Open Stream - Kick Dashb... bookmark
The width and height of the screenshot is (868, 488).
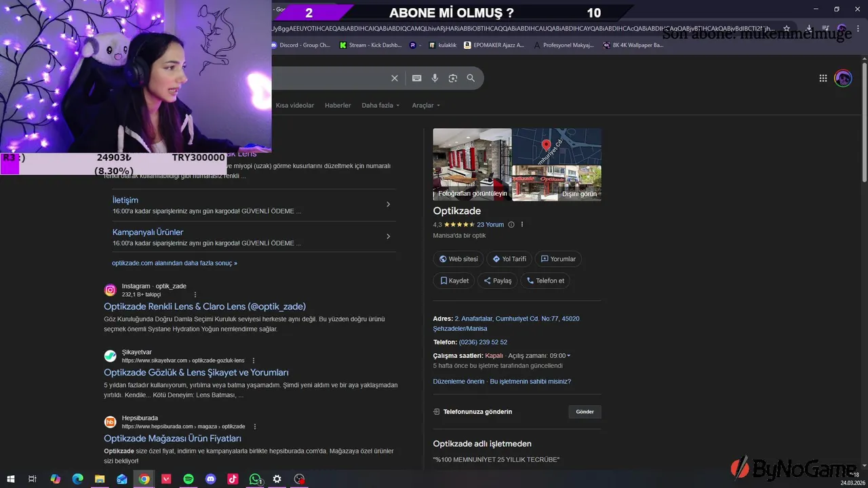tap(370, 45)
